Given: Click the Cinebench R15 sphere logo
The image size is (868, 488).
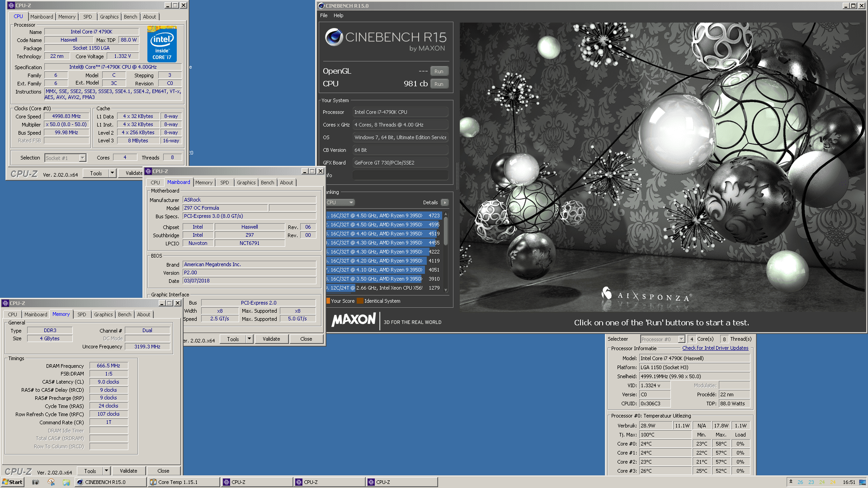Looking at the screenshot, I should [334, 37].
